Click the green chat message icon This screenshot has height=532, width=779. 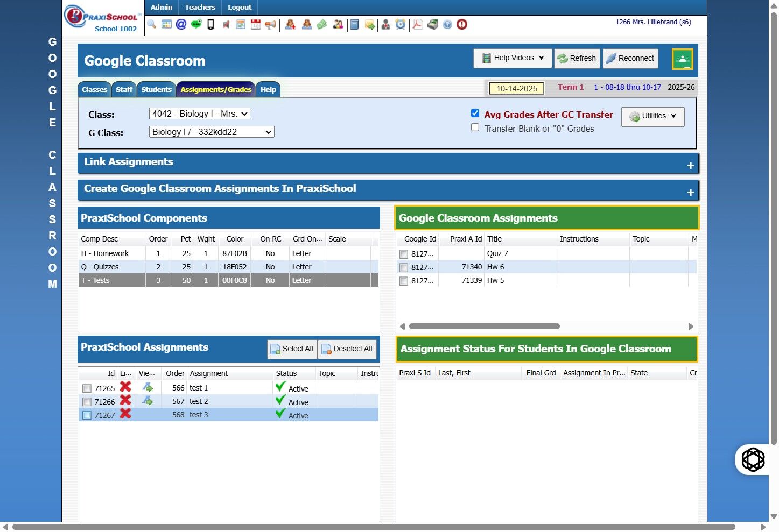point(196,24)
